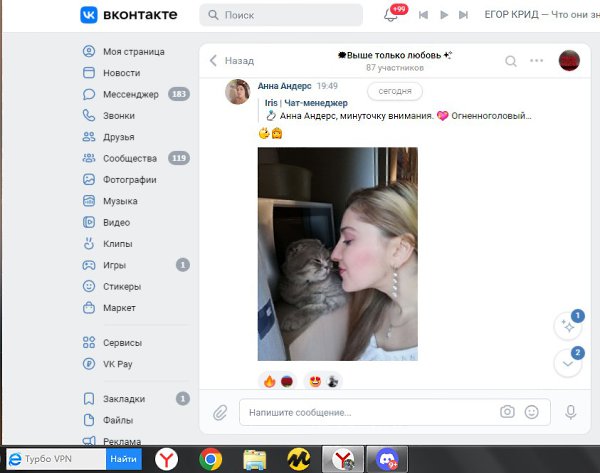This screenshot has height=473, width=600.
Task: Click Назад to leave the chat
Action: point(231,61)
